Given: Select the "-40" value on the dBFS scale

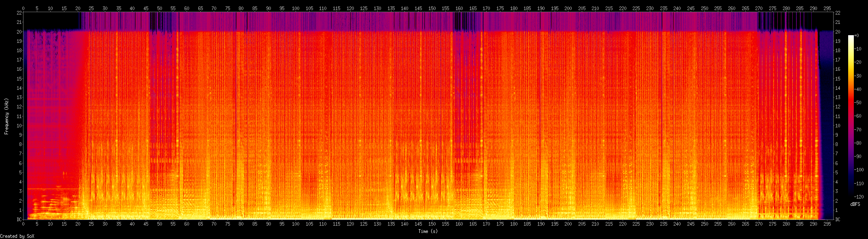Looking at the screenshot, I should pyautogui.click(x=857, y=89).
